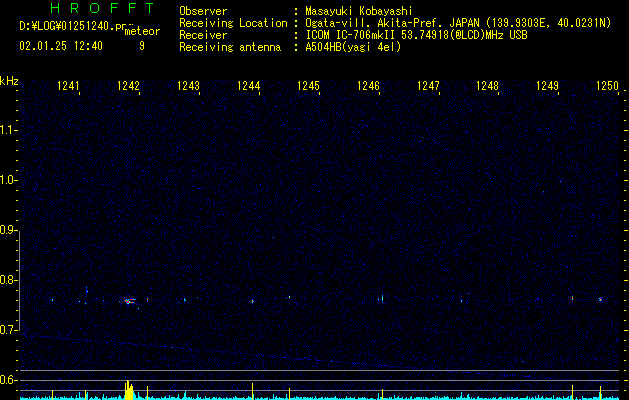Click the 1242 time axis label

(x=128, y=86)
